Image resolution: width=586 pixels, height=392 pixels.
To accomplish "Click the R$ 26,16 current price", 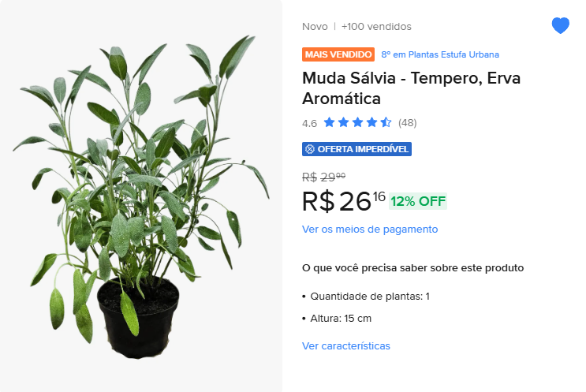I will tap(343, 201).
